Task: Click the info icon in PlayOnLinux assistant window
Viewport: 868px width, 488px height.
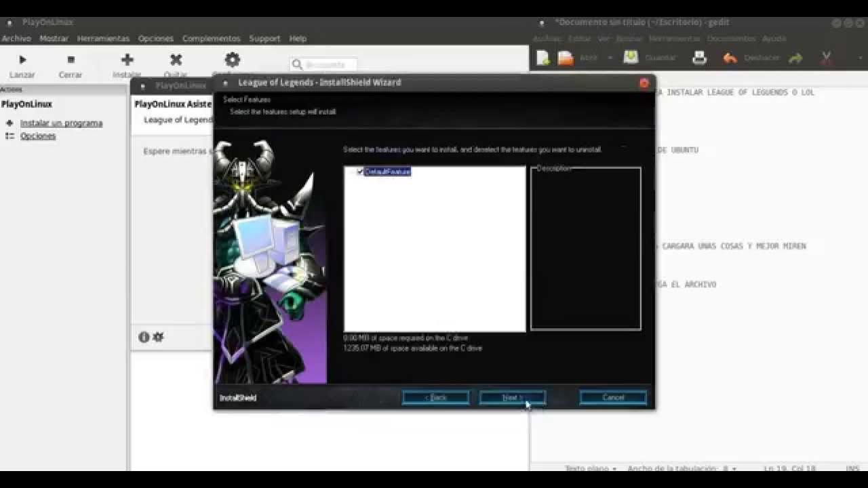Action: [x=144, y=337]
